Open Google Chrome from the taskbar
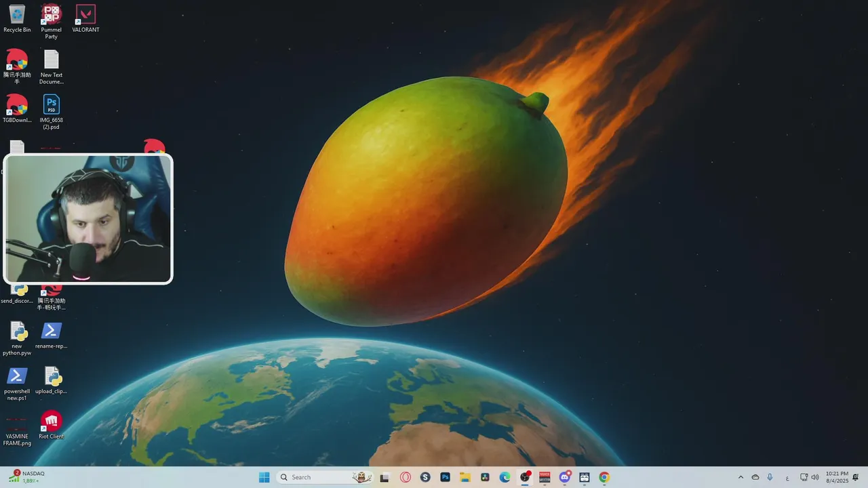The image size is (868, 488). [x=604, y=477]
